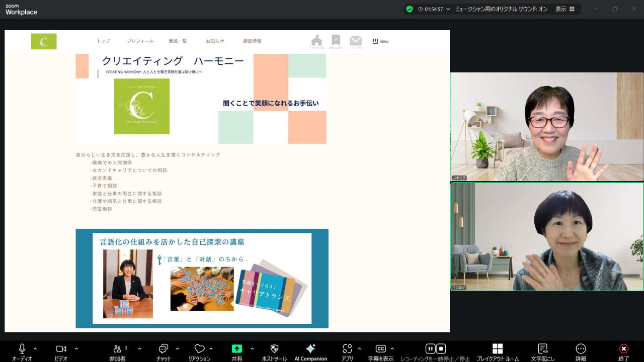Pause the recording

pyautogui.click(x=430, y=349)
